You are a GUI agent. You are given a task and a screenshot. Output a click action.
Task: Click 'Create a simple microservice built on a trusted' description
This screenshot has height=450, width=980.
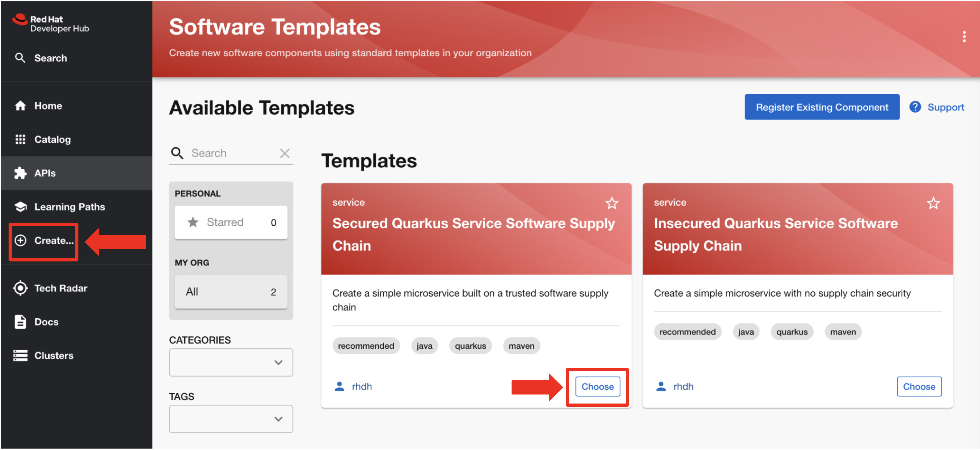pos(470,300)
